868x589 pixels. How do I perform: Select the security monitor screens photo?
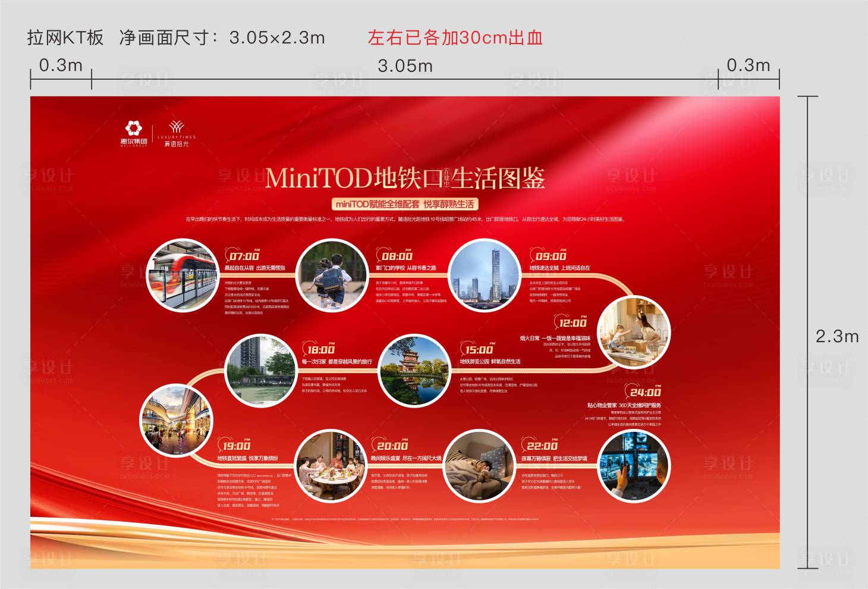[x=634, y=467]
